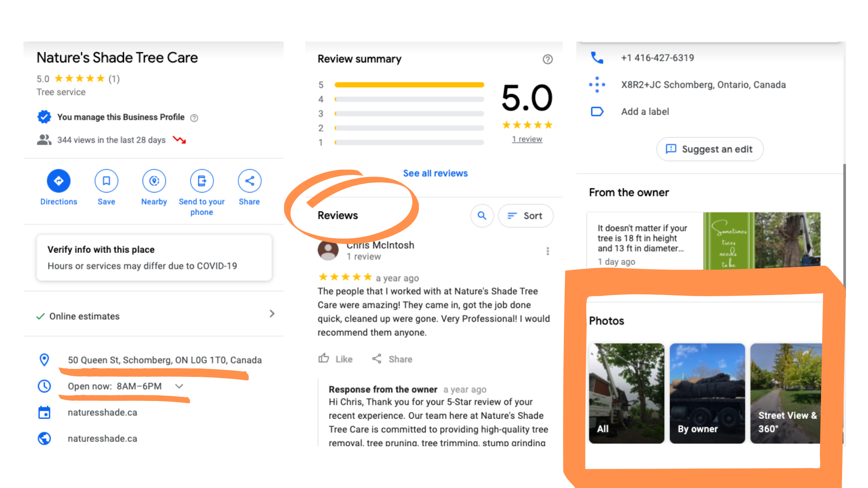The image size is (868, 488).
Task: Save the place with bookmark icon
Action: point(106,181)
